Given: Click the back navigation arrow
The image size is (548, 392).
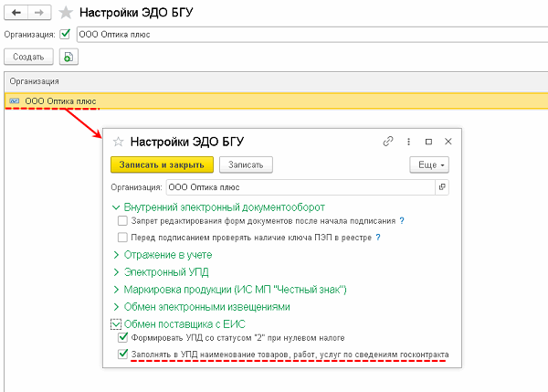Looking at the screenshot, I should click(16, 13).
